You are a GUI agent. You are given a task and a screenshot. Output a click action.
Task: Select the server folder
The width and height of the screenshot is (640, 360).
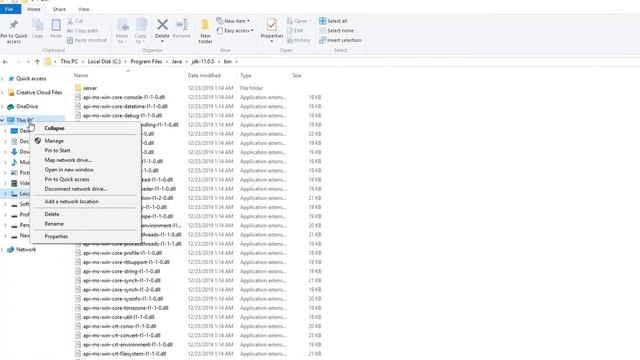(x=90, y=88)
